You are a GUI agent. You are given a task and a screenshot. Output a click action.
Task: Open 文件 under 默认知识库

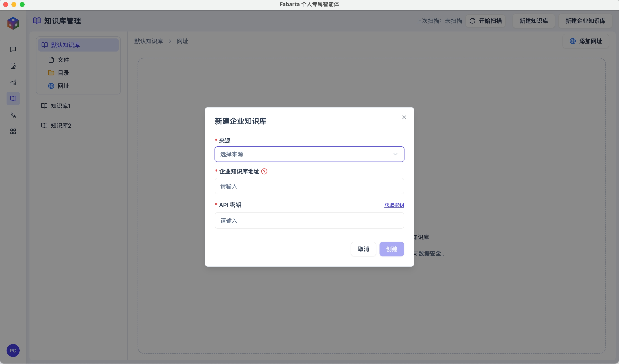click(63, 60)
